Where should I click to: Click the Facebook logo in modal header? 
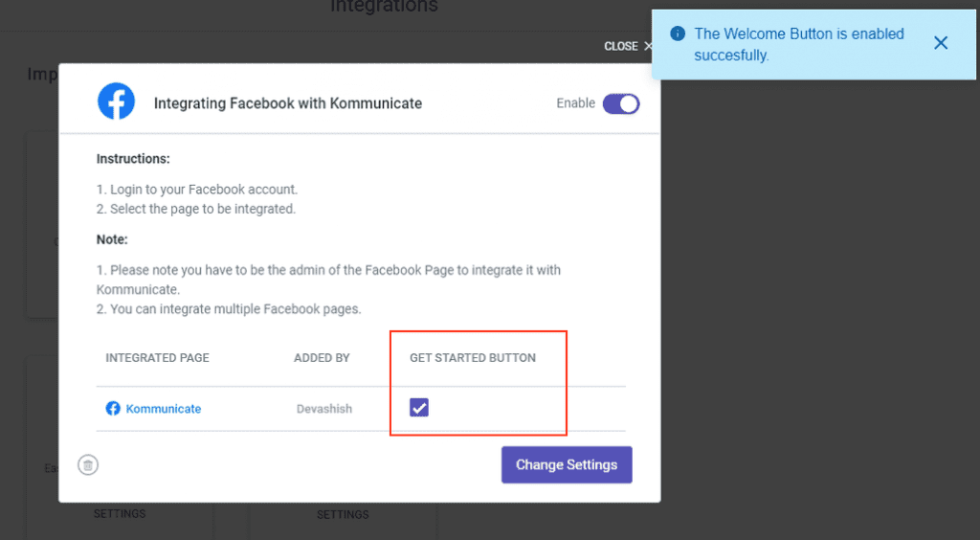116,101
